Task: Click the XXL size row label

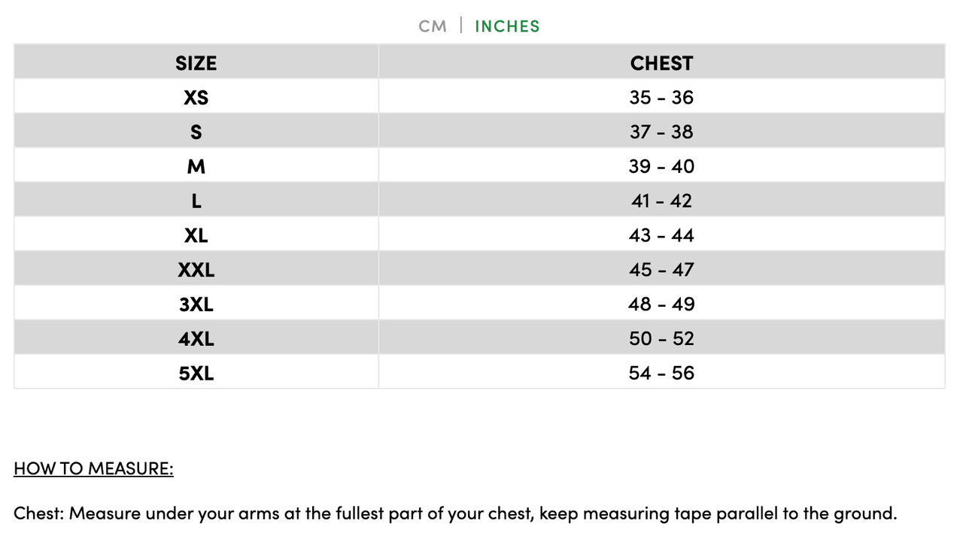Action: point(196,270)
